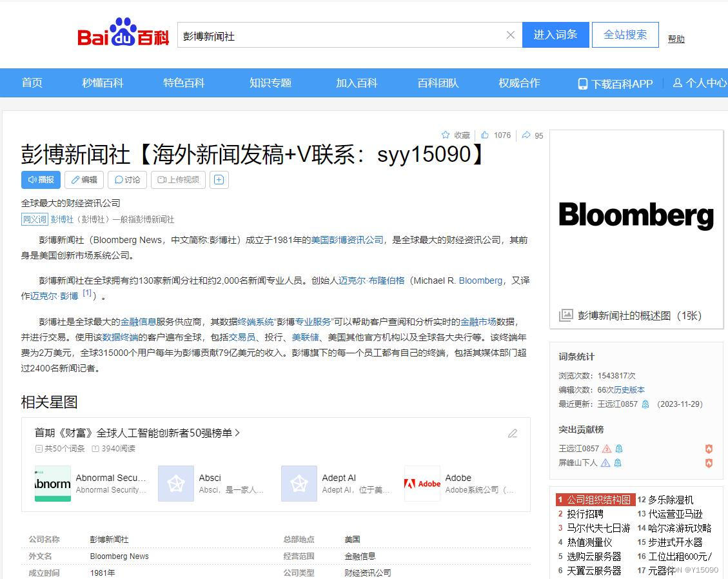
Task: Open the 特色百科 nav item
Action: pos(184,83)
